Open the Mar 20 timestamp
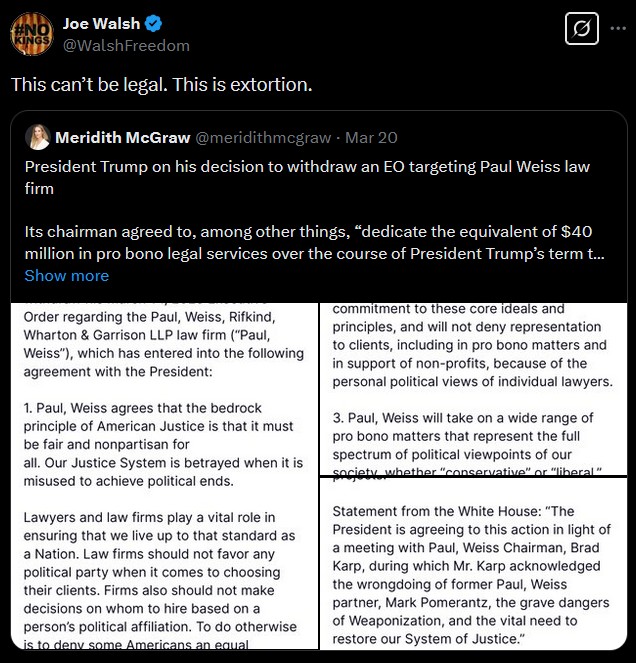 [371, 137]
